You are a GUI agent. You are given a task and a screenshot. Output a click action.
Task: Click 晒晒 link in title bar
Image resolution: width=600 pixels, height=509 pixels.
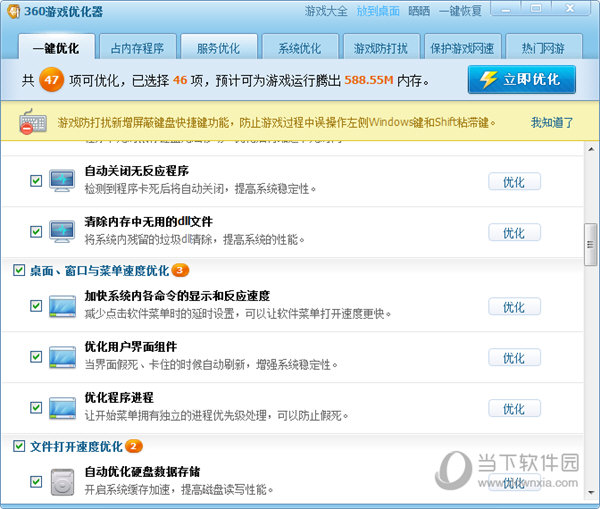[419, 11]
